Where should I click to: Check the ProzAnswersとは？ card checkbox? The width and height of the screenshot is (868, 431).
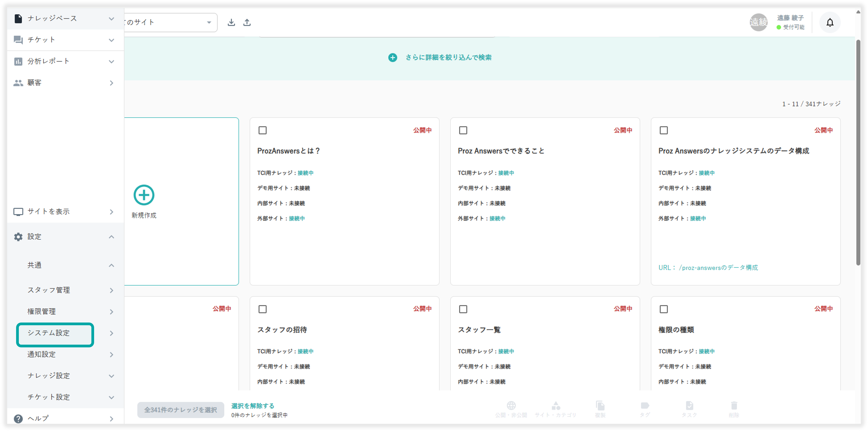click(262, 130)
